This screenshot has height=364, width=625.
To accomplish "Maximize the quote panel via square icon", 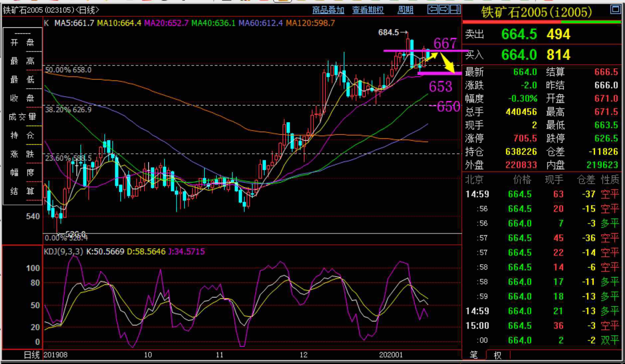I will point(616,10).
